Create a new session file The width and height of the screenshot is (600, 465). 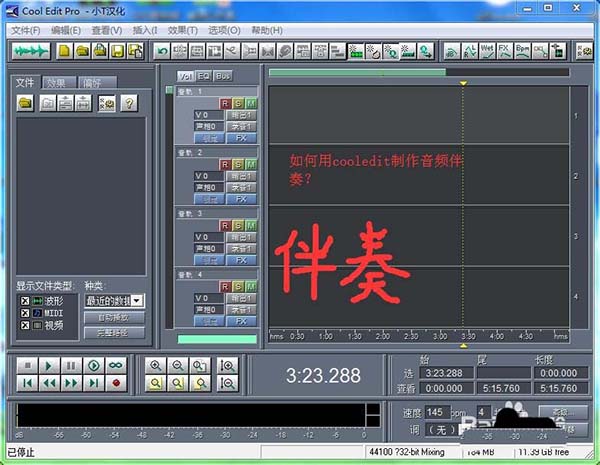click(64, 51)
